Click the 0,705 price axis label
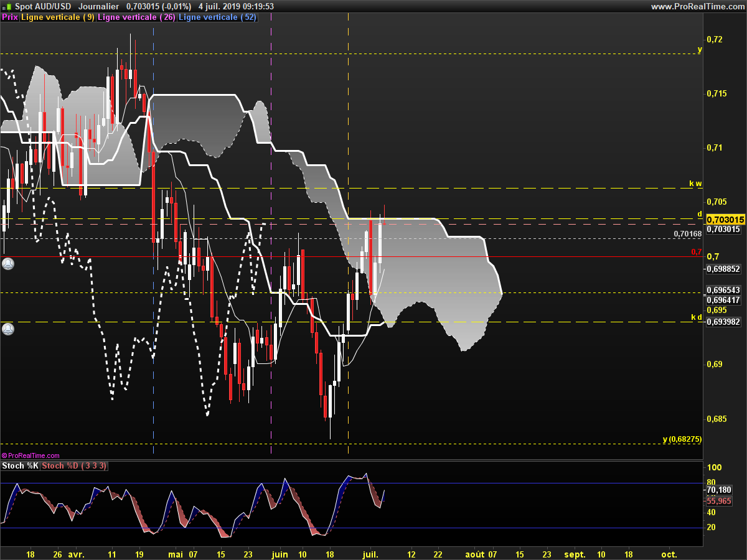747x560 pixels. point(717,202)
